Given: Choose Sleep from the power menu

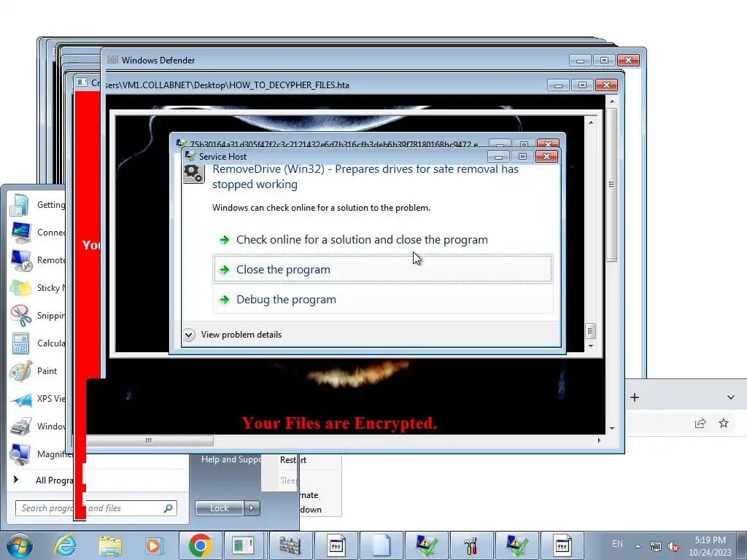Looking at the screenshot, I should point(287,480).
